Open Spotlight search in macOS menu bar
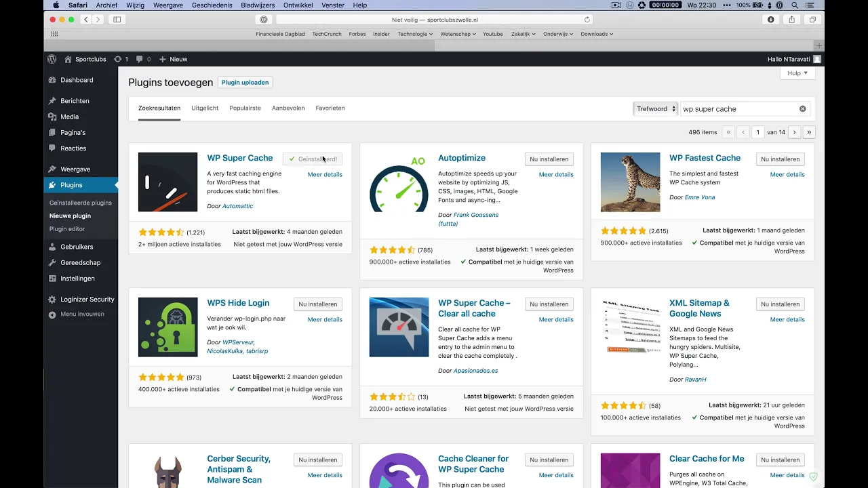Screen dimensions: 868x488 (x=794, y=5)
